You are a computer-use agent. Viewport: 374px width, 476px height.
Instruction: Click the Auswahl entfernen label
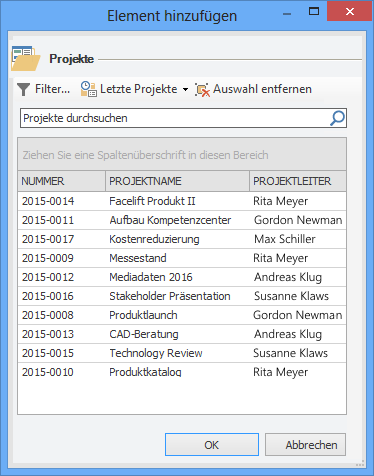(262, 89)
